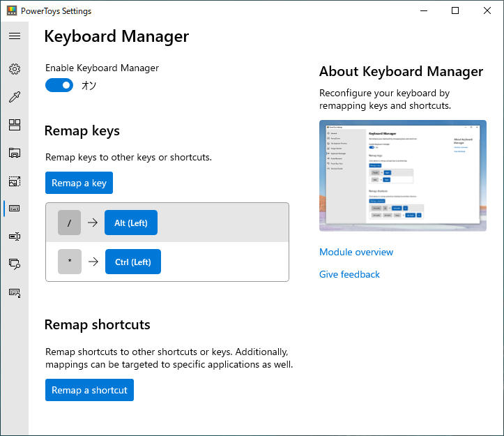
Task: Click the 'About Keyboard Manager' heading
Action: [x=401, y=71]
